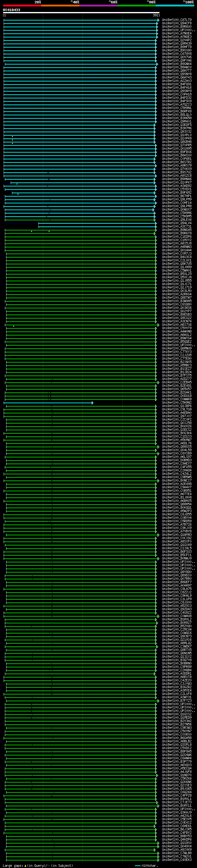
Task: Click label UniRef100_Q93Y32
Action: point(177,132)
